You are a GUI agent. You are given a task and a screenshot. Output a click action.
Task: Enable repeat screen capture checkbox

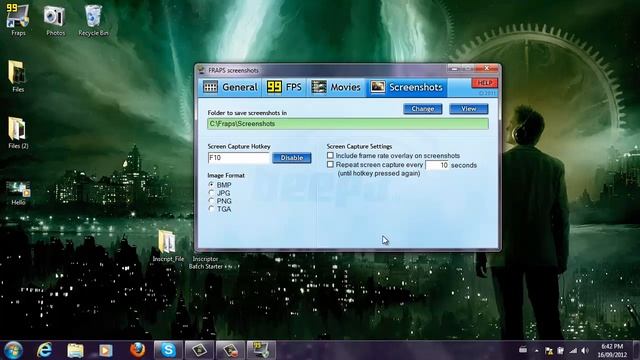click(x=330, y=164)
